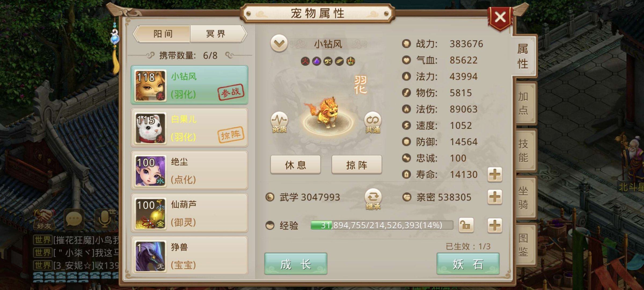
Task: Click the green experience progress bar
Action: click(x=382, y=225)
